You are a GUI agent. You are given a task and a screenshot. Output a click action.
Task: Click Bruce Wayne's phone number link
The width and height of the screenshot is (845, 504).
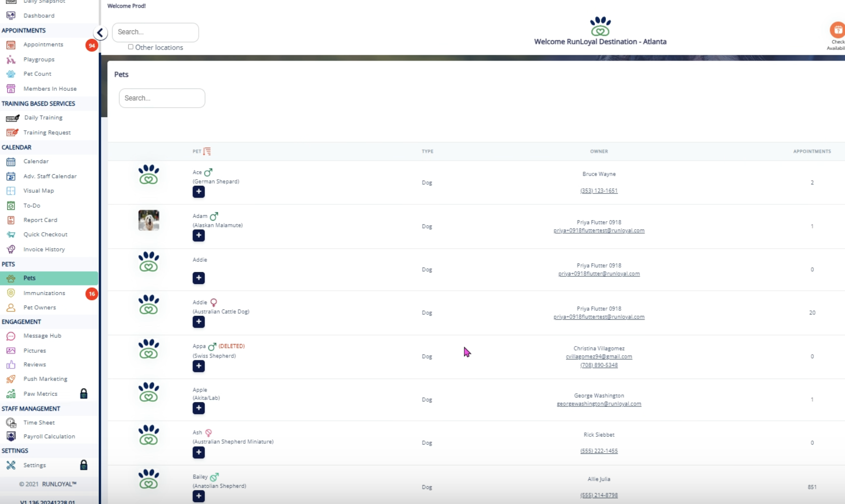(x=599, y=191)
